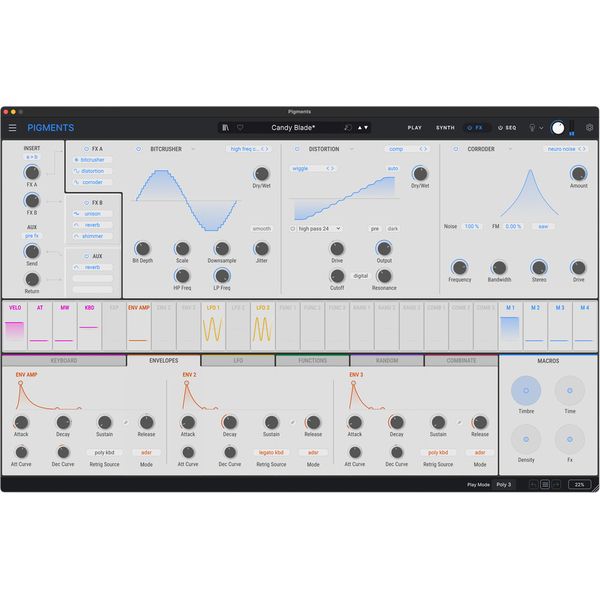
Task: Click the Candy Blade preset name field
Action: coord(294,128)
